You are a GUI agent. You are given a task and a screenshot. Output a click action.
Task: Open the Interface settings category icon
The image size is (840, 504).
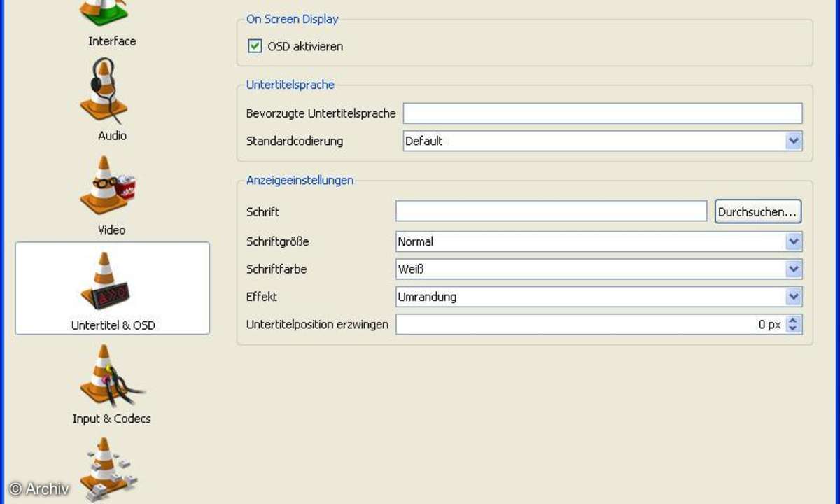103,13
